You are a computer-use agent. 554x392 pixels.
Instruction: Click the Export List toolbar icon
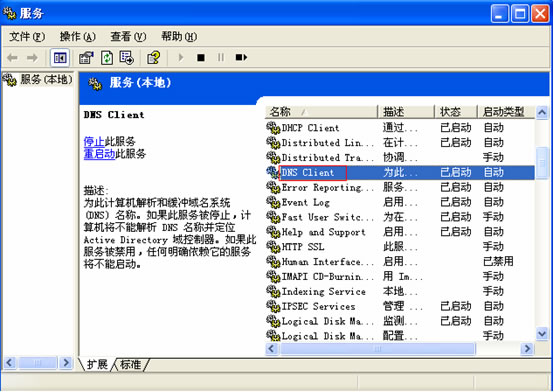pos(126,58)
